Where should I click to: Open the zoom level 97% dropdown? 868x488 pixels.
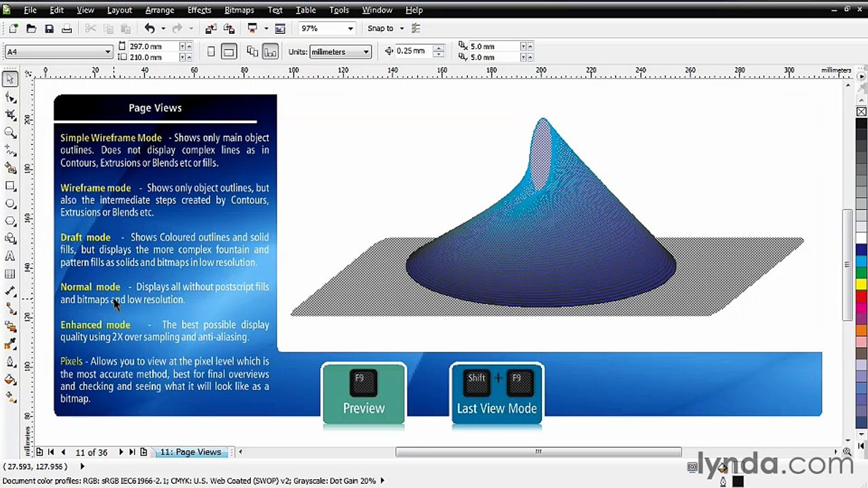[x=350, y=28]
